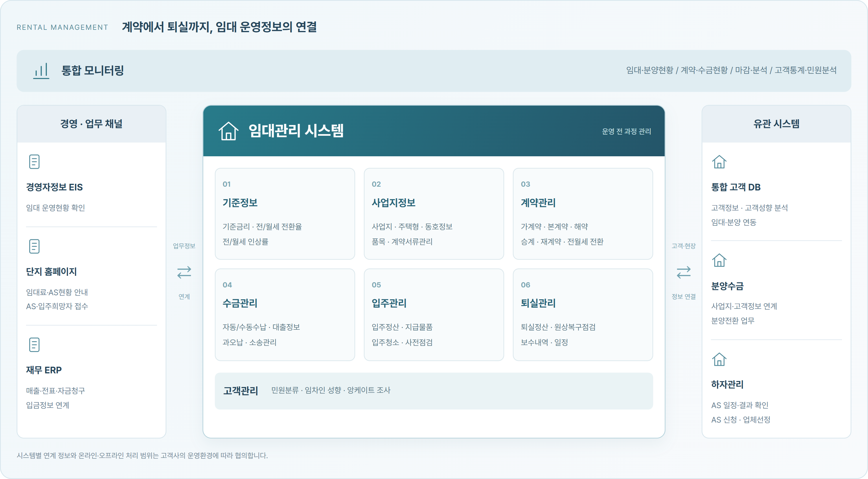Click the house icon above 분양수금
Viewport: 868px width, 479px height.
(719, 260)
